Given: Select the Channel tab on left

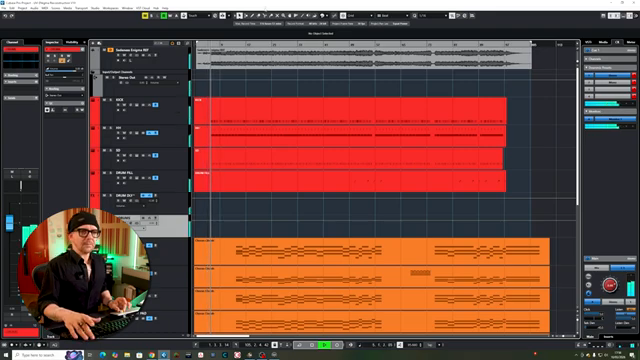Looking at the screenshot, I should pos(12,42).
